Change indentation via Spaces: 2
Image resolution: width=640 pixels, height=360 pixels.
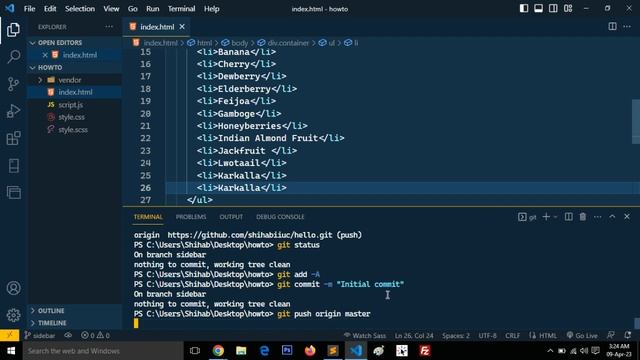pos(456,336)
